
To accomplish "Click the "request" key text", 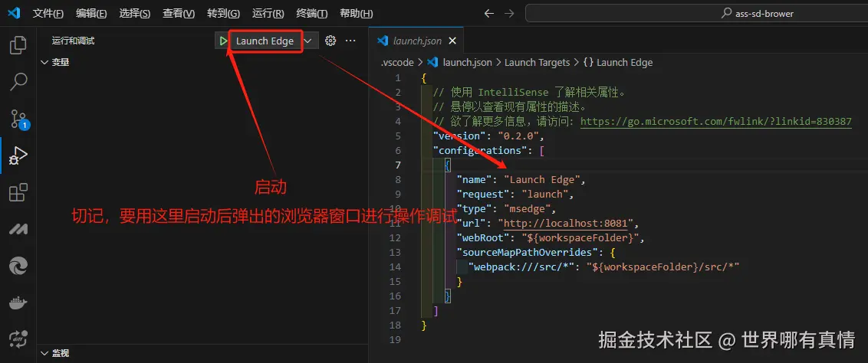I will point(485,194).
